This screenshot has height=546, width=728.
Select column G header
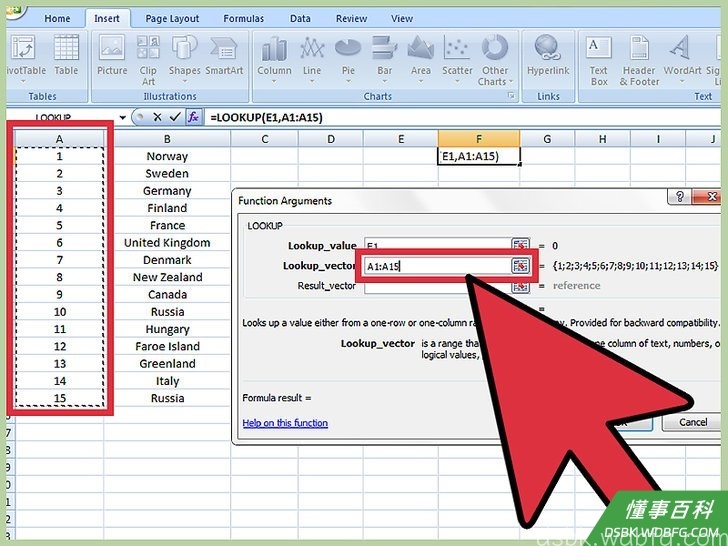(x=547, y=139)
